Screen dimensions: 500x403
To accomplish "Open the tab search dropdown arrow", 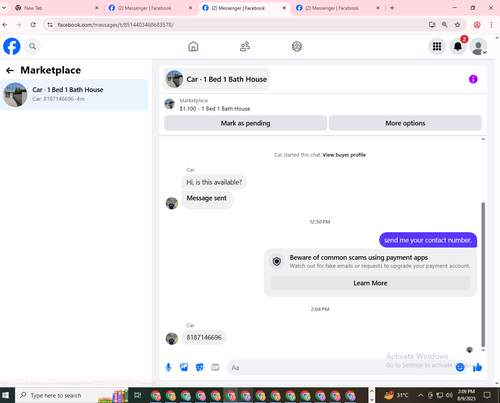I will [4, 8].
